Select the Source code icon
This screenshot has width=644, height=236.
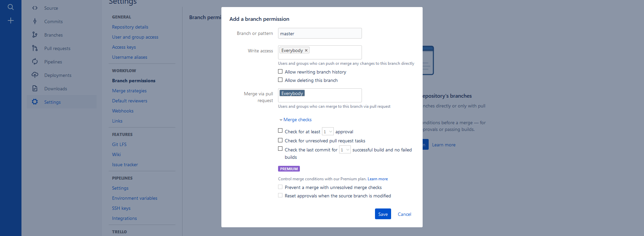pos(35,8)
